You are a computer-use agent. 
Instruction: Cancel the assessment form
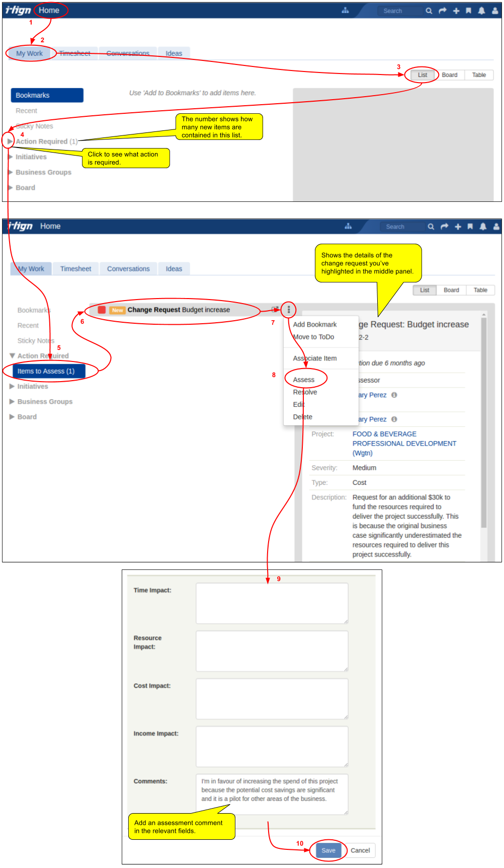360,850
